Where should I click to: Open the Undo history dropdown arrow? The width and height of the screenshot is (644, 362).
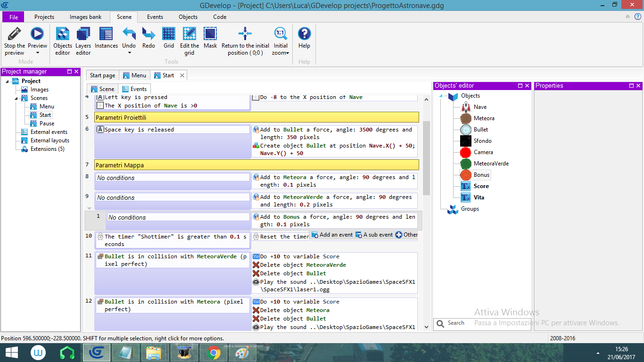pyautogui.click(x=129, y=53)
